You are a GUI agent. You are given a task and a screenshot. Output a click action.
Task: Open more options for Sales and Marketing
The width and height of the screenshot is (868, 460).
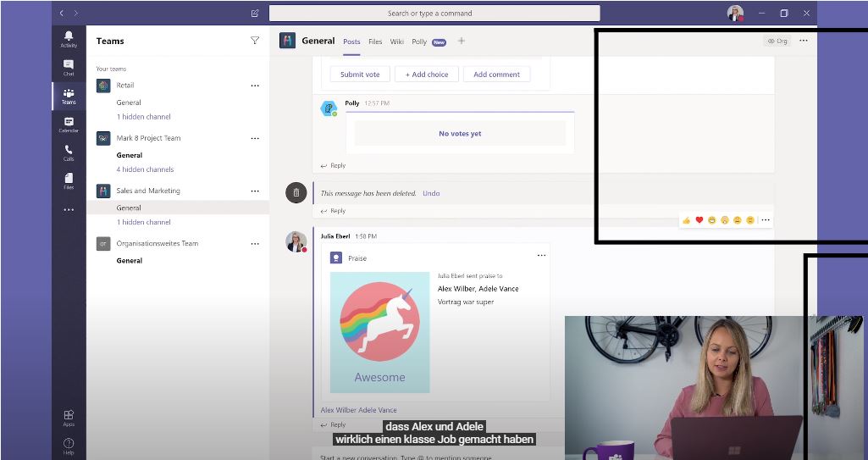pyautogui.click(x=255, y=191)
